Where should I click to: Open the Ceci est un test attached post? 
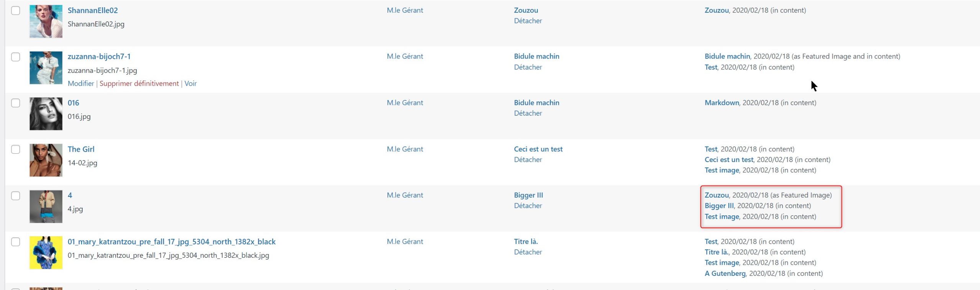(x=538, y=149)
